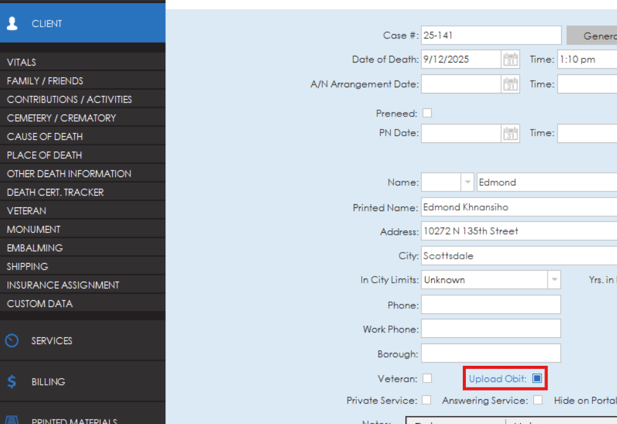617x424 pixels.
Task: Go to Cause of Death section
Action: pyautogui.click(x=45, y=136)
